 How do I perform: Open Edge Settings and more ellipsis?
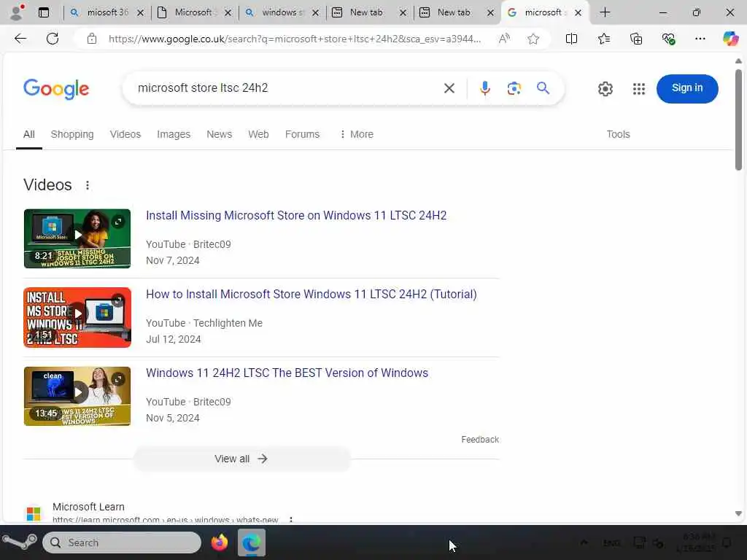click(700, 39)
